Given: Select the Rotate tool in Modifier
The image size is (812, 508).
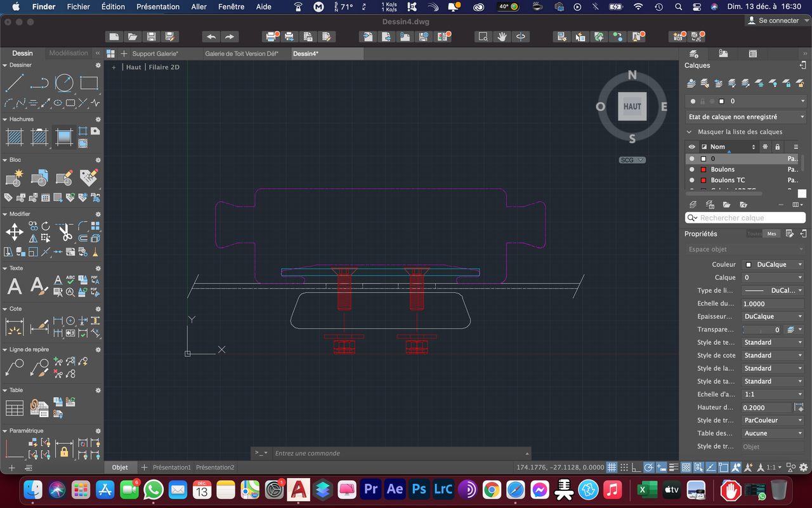Looking at the screenshot, I should click(x=46, y=226).
